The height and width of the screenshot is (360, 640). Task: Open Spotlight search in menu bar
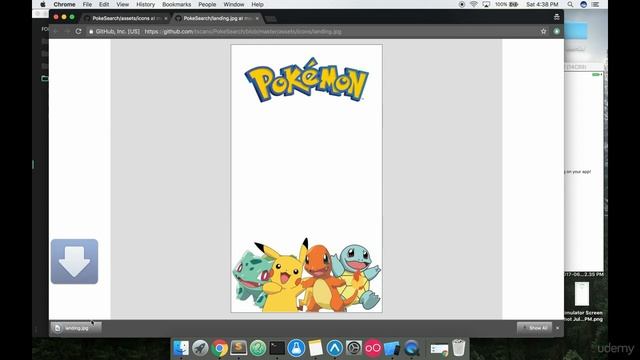tap(570, 4)
